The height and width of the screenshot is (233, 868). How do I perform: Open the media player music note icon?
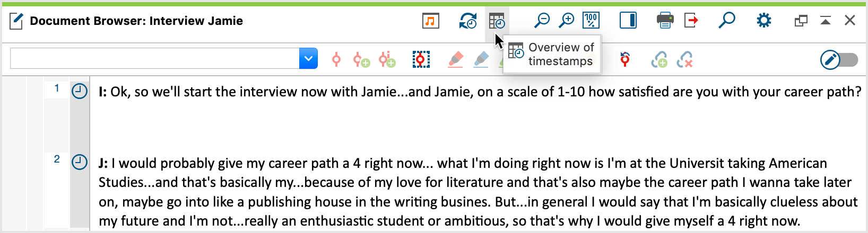coord(431,21)
